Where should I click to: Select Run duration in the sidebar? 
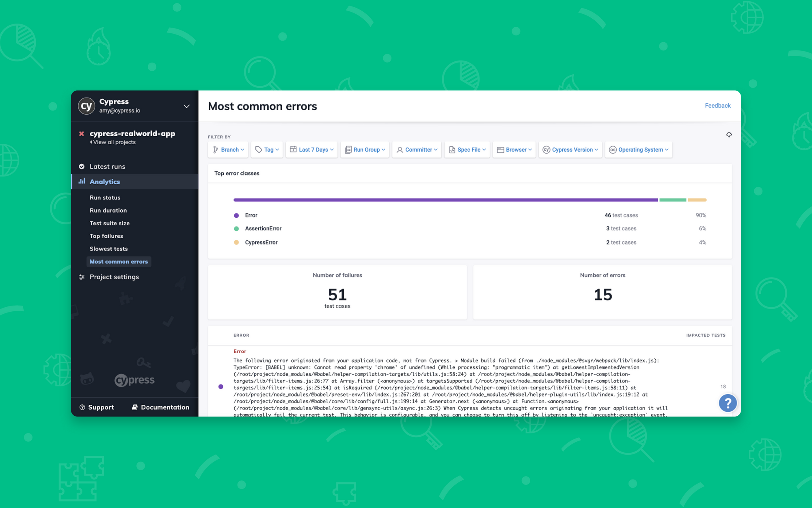(x=108, y=211)
